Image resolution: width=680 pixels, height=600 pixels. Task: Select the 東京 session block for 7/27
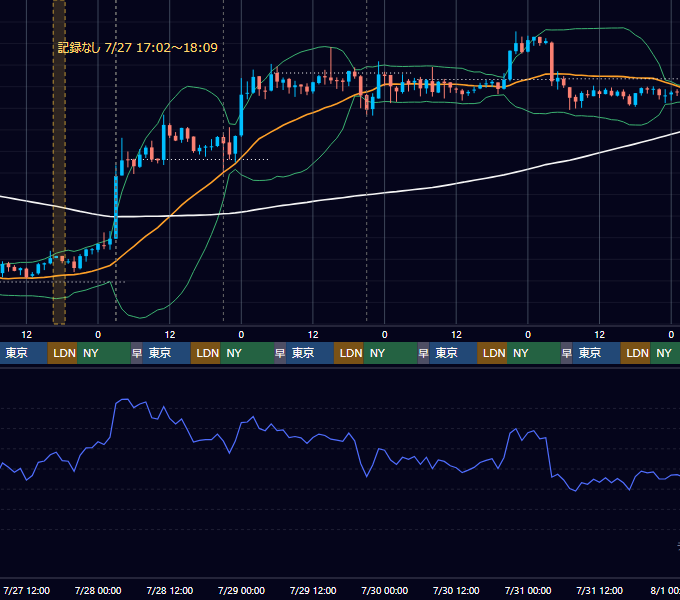coord(23,353)
